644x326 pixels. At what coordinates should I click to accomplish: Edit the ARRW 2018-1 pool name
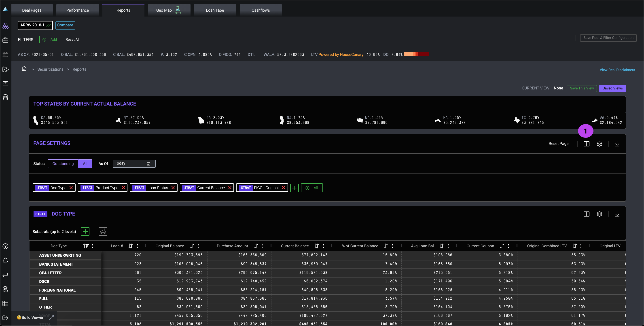49,25
